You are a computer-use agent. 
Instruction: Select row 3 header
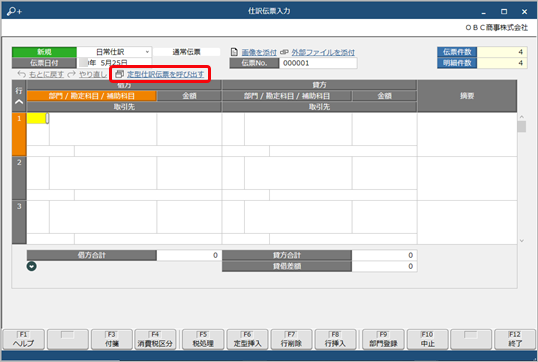[x=19, y=222]
